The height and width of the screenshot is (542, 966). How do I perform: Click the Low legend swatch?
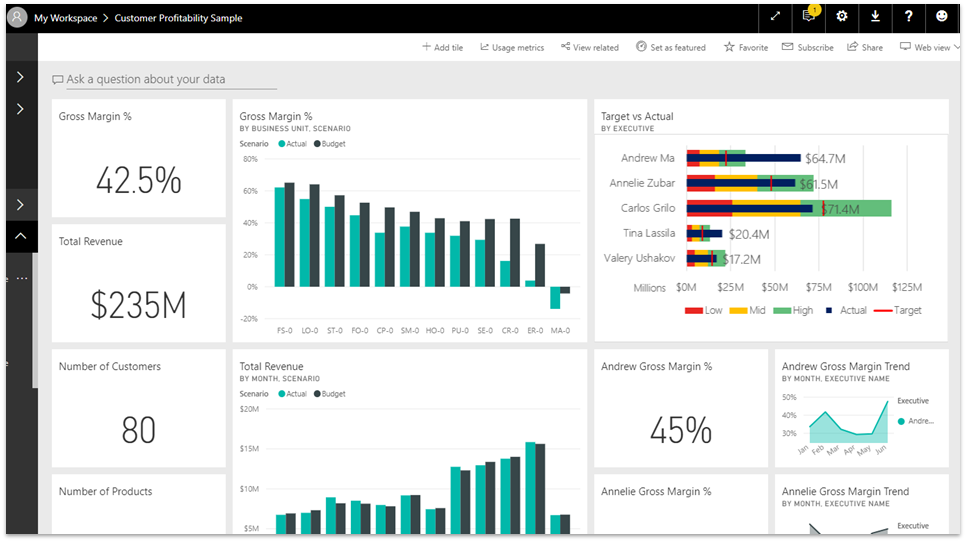694,310
